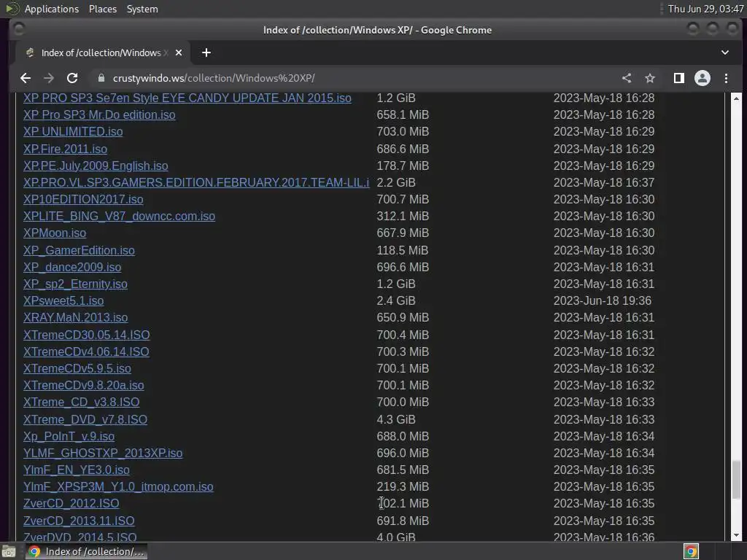Click the address bar URL field

[x=352, y=78]
